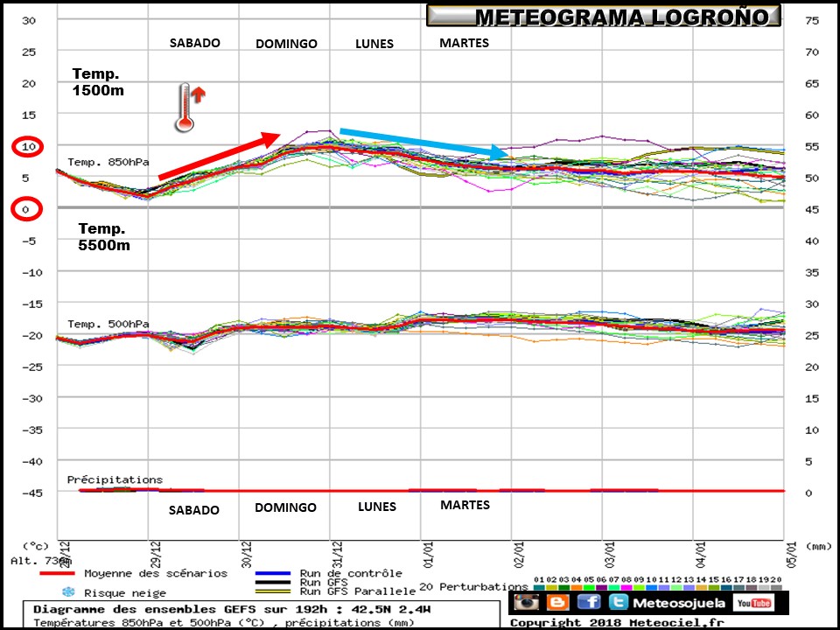Click the yellow Run GFS Parallele line sample
This screenshot has height=630, width=840.
coord(273,591)
